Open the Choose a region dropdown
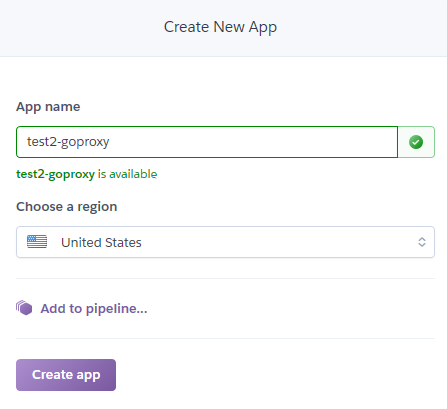Image resolution: width=447 pixels, height=409 pixels. tap(225, 242)
